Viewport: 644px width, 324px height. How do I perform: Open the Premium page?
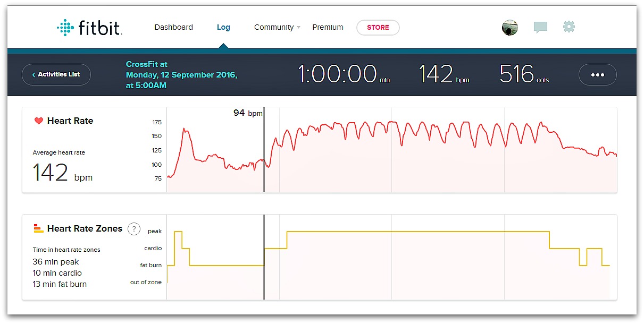click(328, 28)
